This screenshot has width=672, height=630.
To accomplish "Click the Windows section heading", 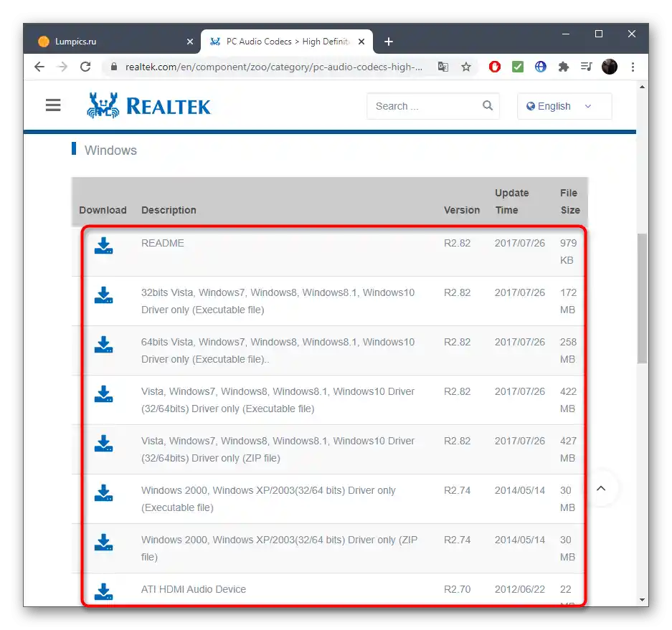I will click(110, 151).
